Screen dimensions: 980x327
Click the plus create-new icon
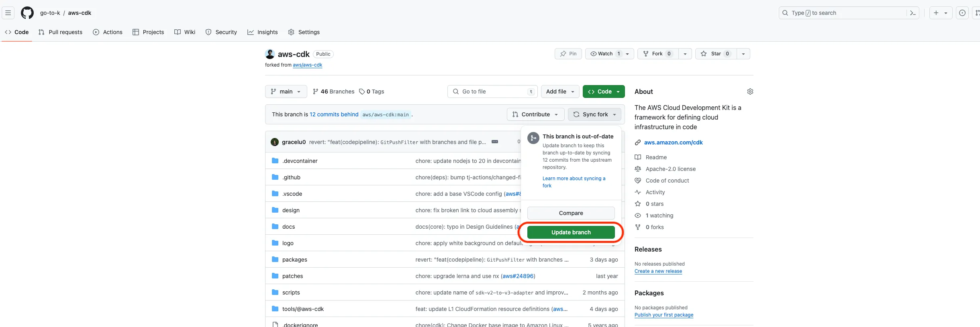pos(936,13)
